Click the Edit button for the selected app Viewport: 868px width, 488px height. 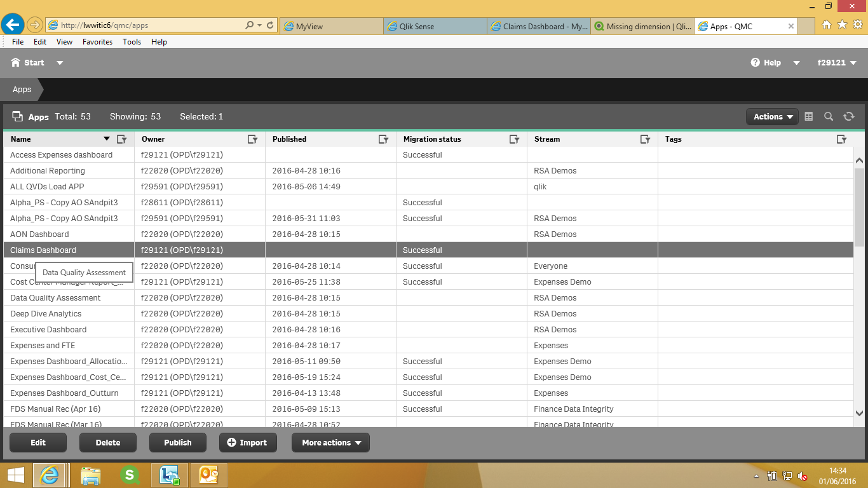coord(38,443)
